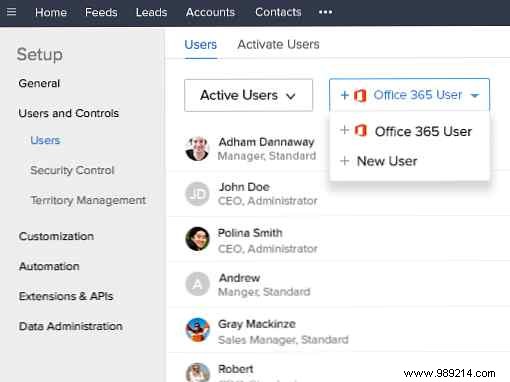Open user Gray Mackinze
This screenshot has height=382, width=510.
(257, 324)
